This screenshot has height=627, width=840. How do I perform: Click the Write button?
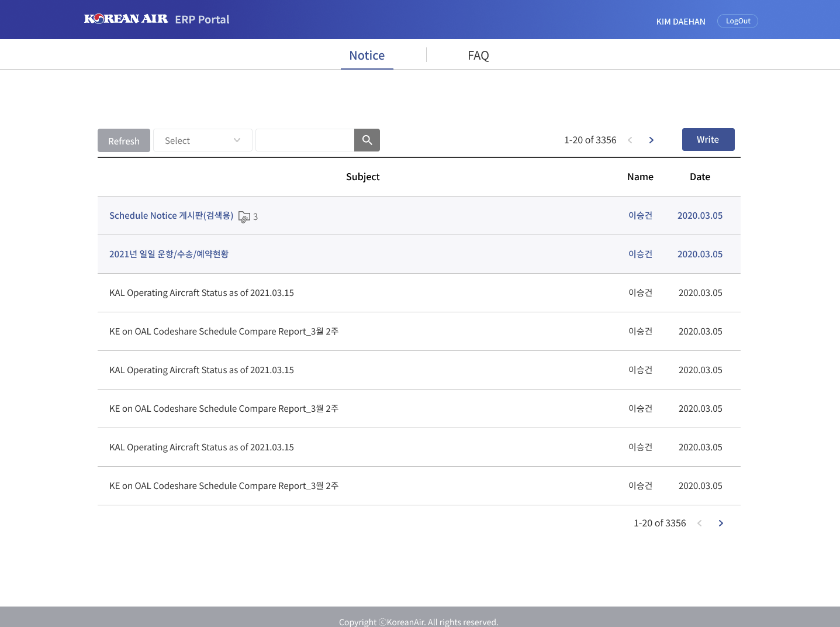pos(708,140)
